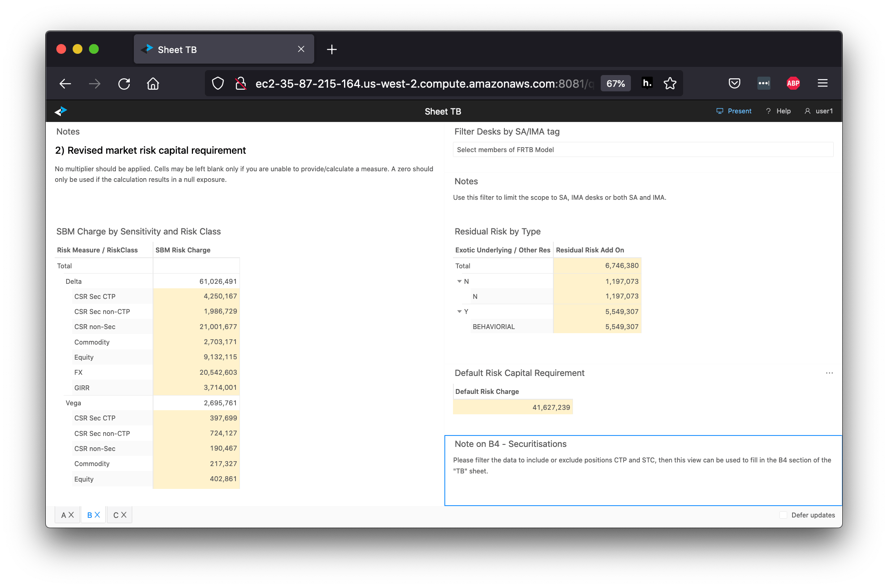Open the tracking protection shield icon
This screenshot has width=888, height=588.
coord(218,84)
